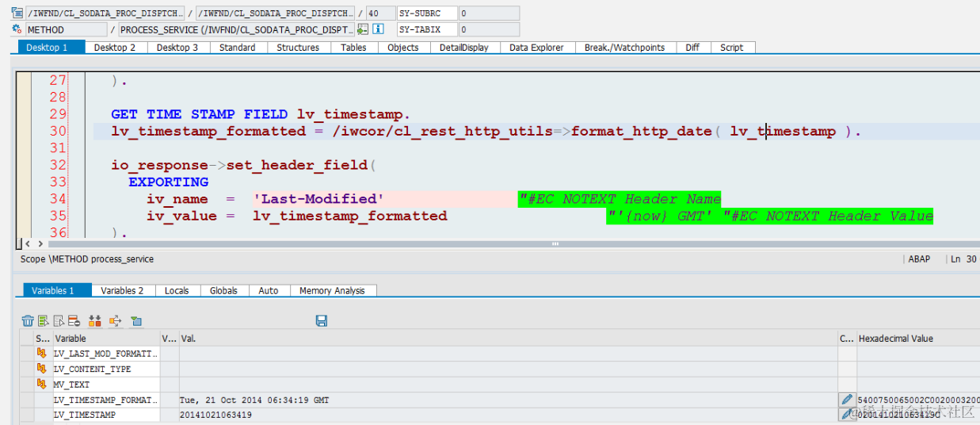Click the METHOD field in header

pos(66,29)
